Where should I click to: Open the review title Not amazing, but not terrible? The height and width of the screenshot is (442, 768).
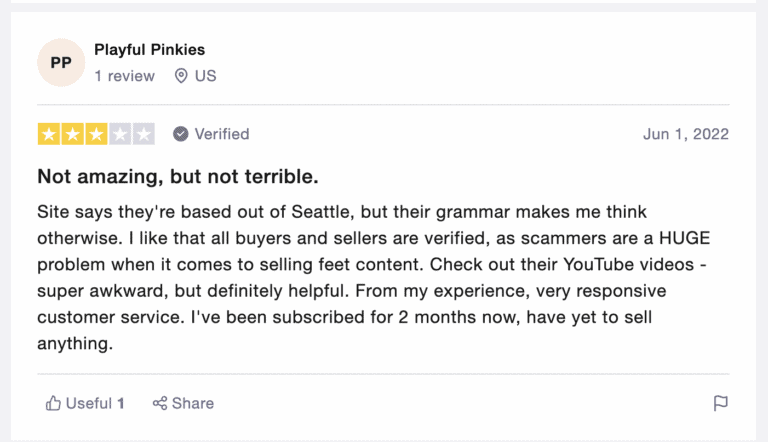point(178,176)
